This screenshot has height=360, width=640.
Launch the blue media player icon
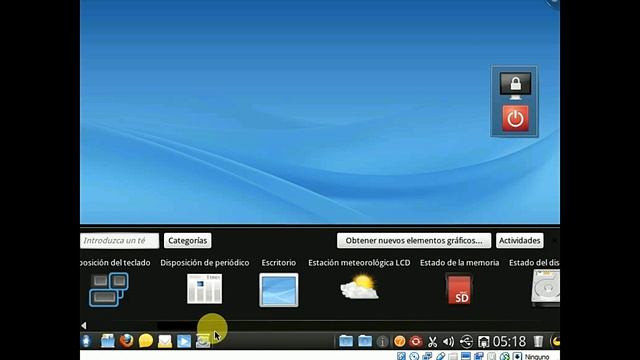(184, 341)
